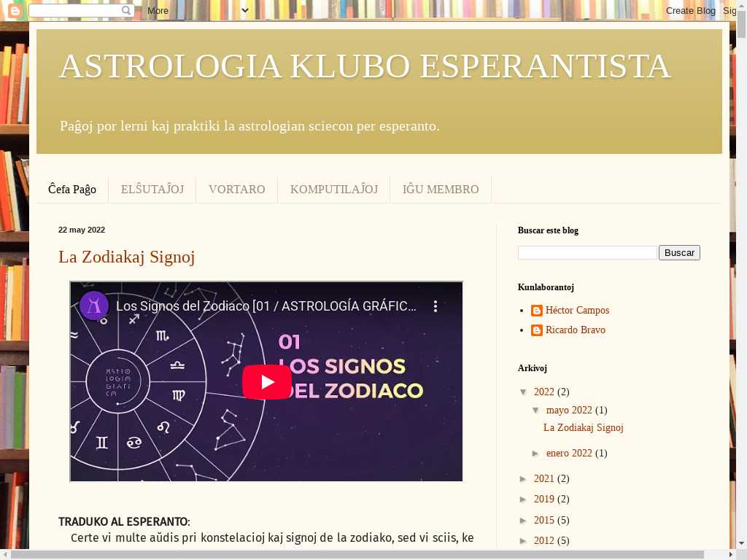Expand the 2019 archive year
Screen dimensions: 747x560
click(x=524, y=499)
